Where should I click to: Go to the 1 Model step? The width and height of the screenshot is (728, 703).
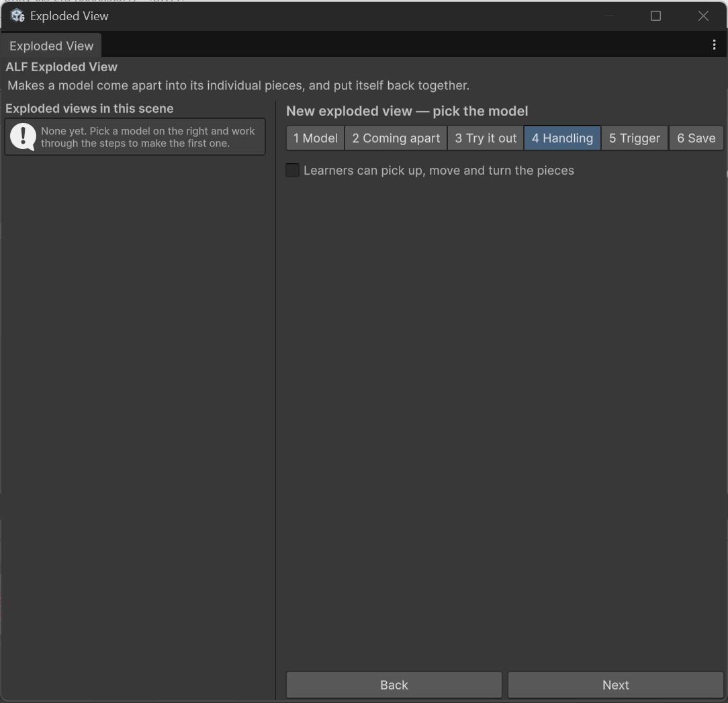click(x=315, y=138)
